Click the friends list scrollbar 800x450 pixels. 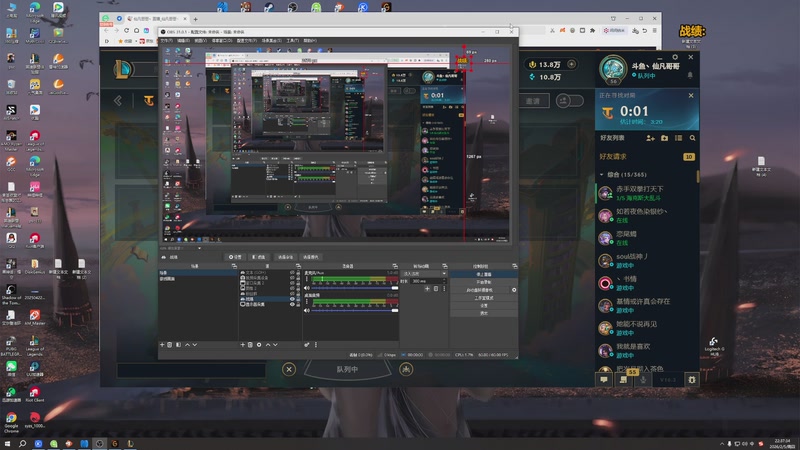coord(697,176)
